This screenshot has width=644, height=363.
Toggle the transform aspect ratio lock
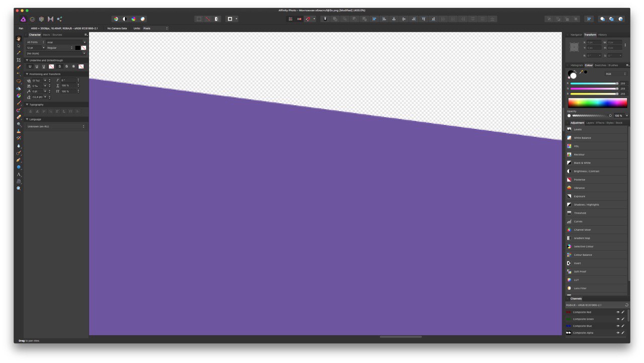point(625,45)
